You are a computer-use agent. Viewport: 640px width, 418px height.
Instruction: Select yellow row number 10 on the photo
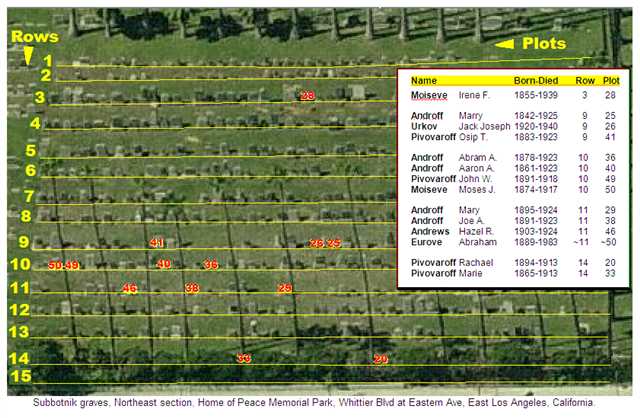20,264
